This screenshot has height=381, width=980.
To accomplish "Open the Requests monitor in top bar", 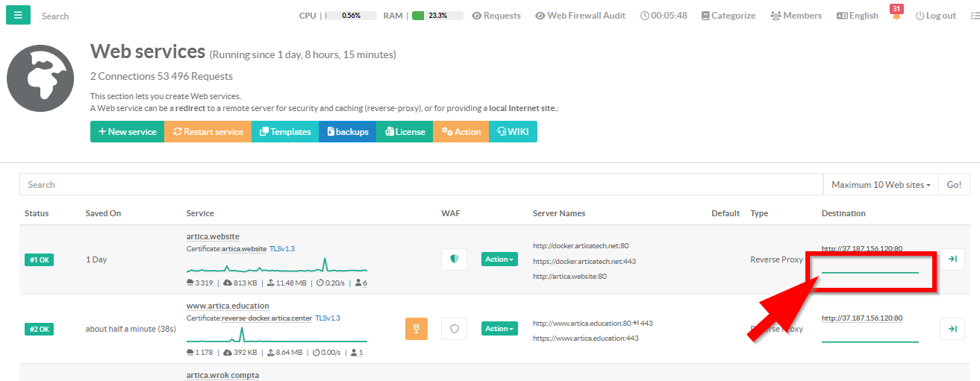I will tap(496, 16).
